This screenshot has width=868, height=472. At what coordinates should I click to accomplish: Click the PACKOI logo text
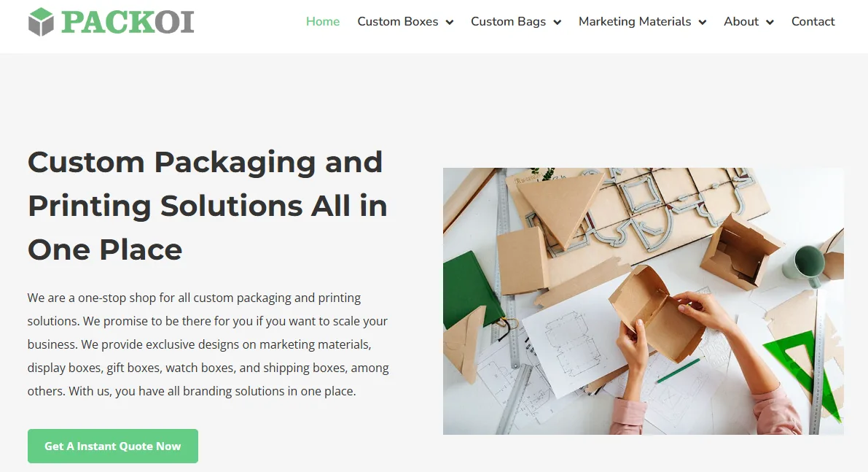pos(128,22)
